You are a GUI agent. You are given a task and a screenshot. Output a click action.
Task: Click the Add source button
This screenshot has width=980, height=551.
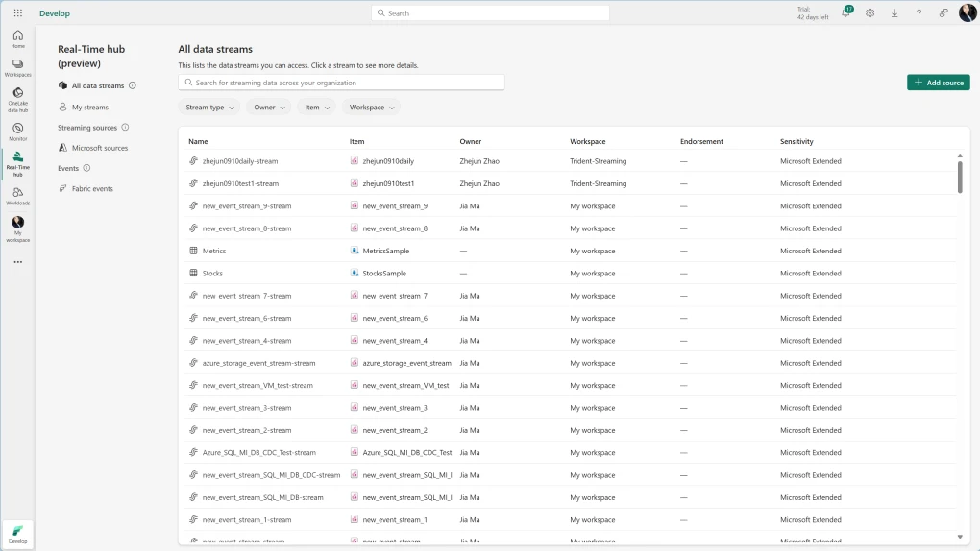(938, 83)
